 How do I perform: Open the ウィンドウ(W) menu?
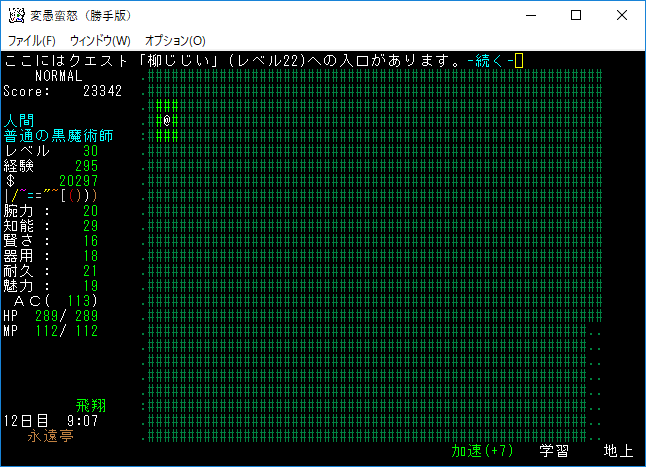click(x=100, y=41)
